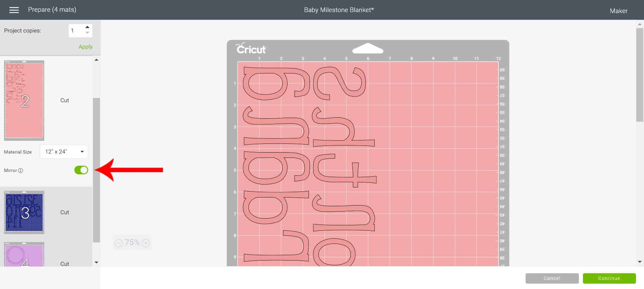Viewport: 644px width, 289px height.
Task: Click the Cricut logo on the mat
Action: click(x=251, y=48)
